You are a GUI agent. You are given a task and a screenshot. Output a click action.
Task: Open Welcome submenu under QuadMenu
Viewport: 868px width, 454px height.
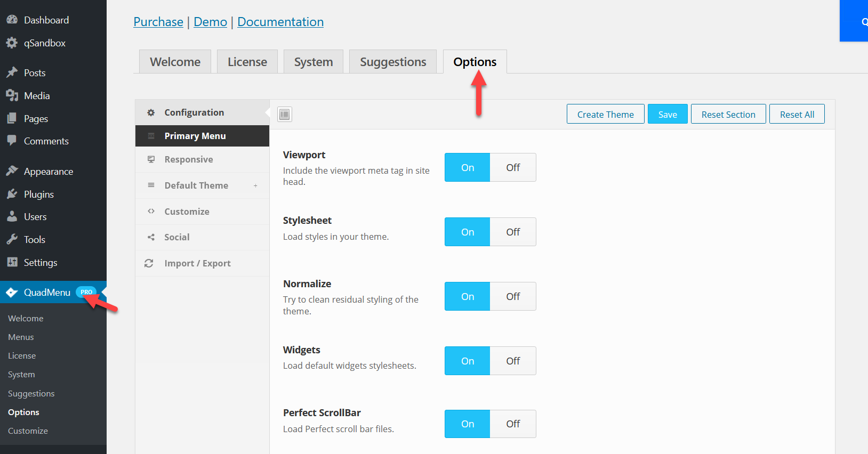pos(26,318)
